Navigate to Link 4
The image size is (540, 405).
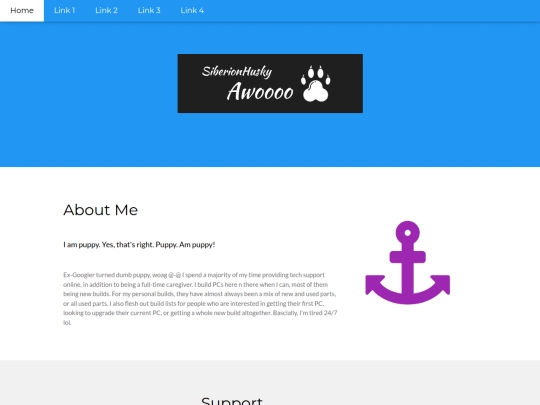pyautogui.click(x=192, y=11)
